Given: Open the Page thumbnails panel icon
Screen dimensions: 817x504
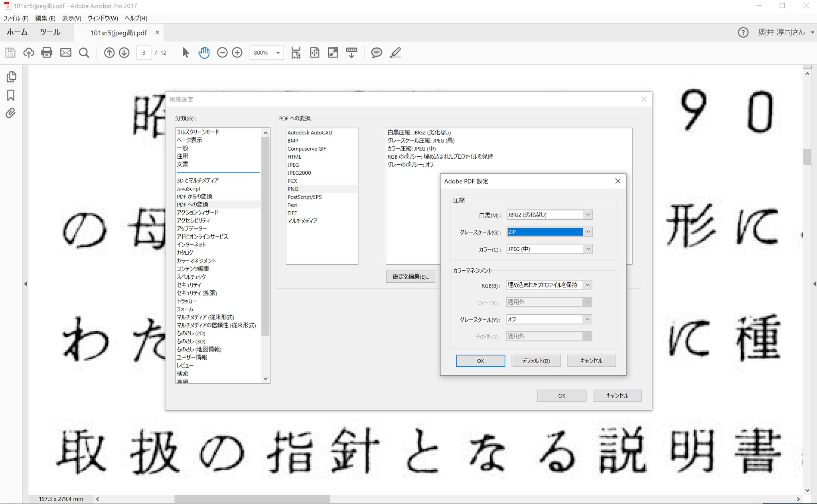Looking at the screenshot, I should (x=11, y=77).
